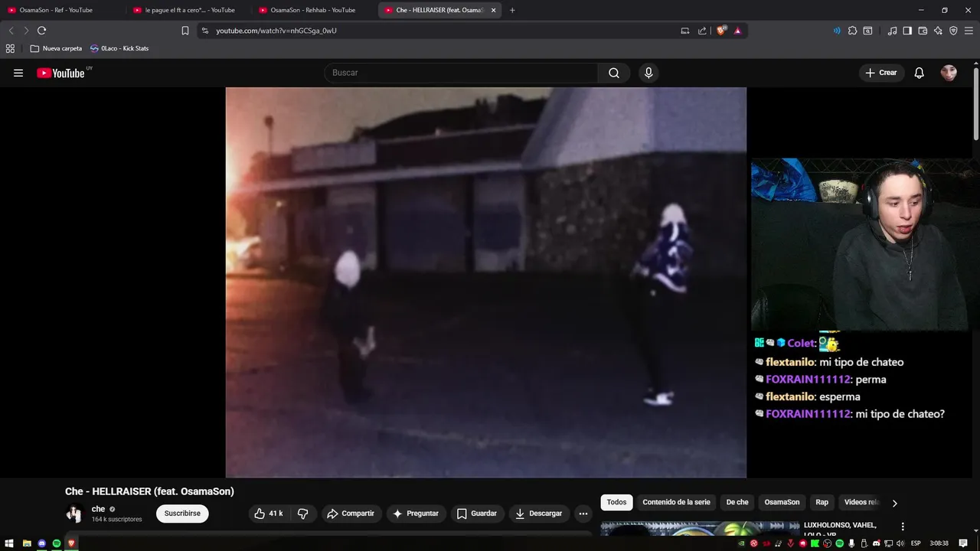Close the Che - HELLRAISER tab
The height and width of the screenshot is (551, 980).
coord(493,10)
